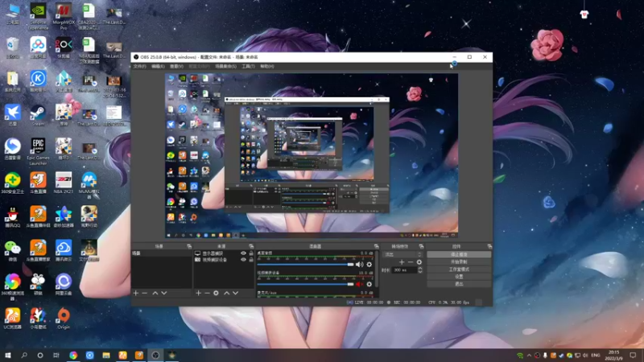Open the transition type dropdown (淡出)
This screenshot has height=362, width=644.
[402, 254]
